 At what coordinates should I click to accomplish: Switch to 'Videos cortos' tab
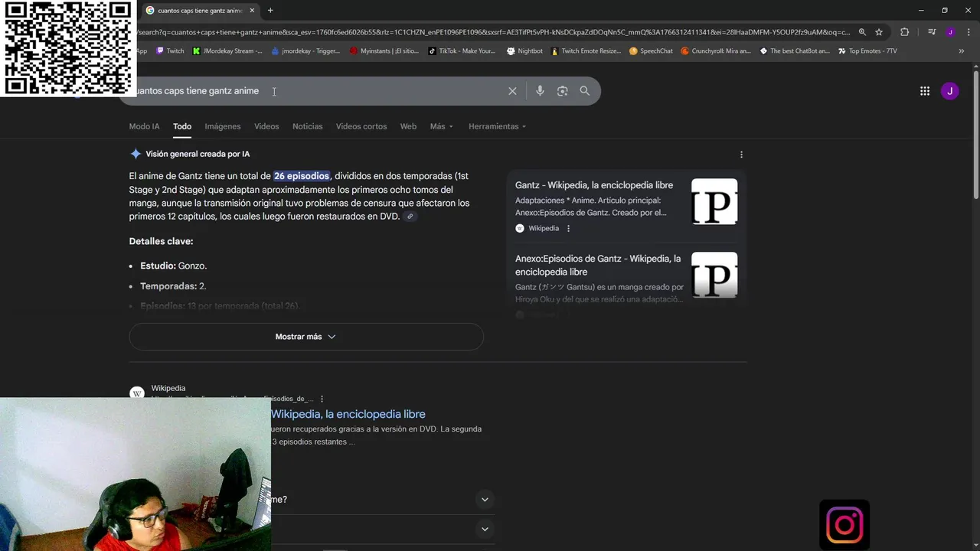[x=361, y=126]
